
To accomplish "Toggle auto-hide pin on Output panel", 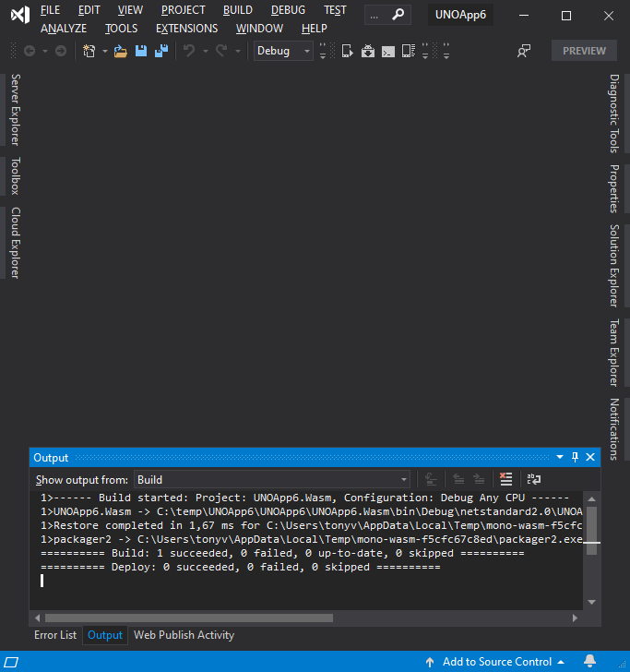I will (575, 457).
